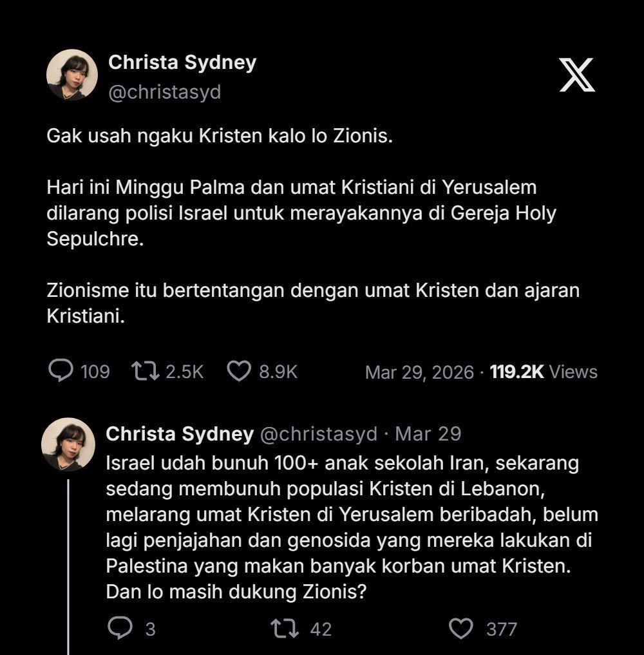Like the main post with 8.9K likes
Screen dimensions: 644x655
239,371
